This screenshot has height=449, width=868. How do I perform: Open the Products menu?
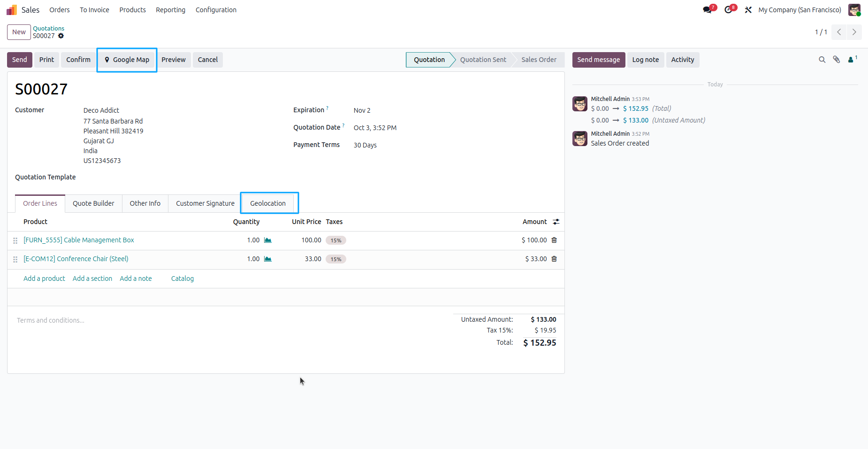coord(132,10)
